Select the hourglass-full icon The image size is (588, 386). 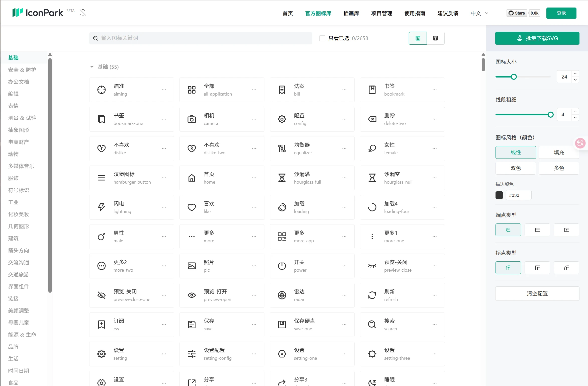tap(282, 178)
